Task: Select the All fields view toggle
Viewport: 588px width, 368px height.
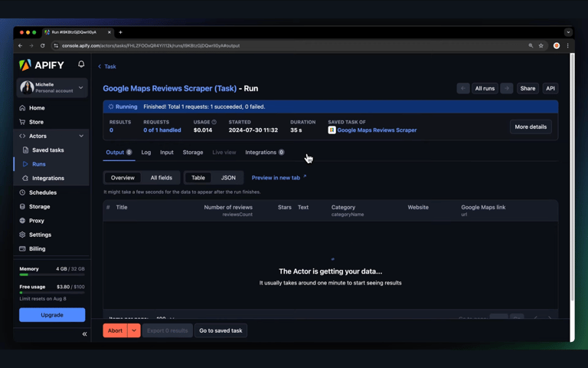Action: 162,178
